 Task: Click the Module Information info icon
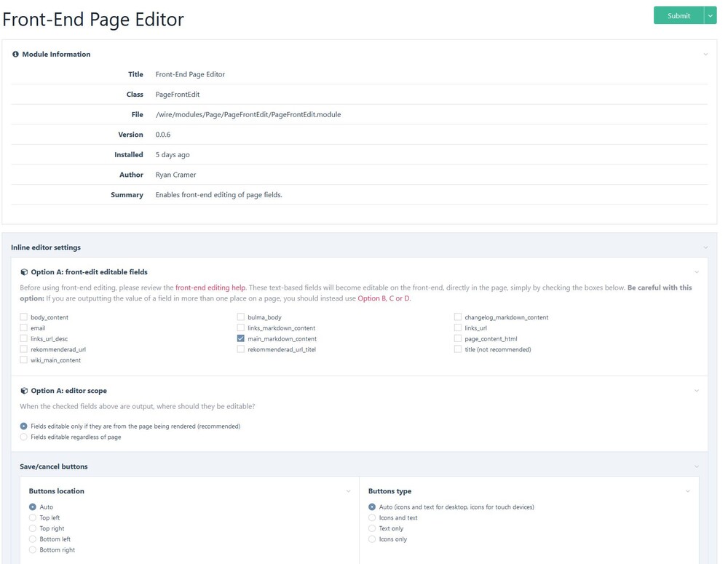(16, 55)
